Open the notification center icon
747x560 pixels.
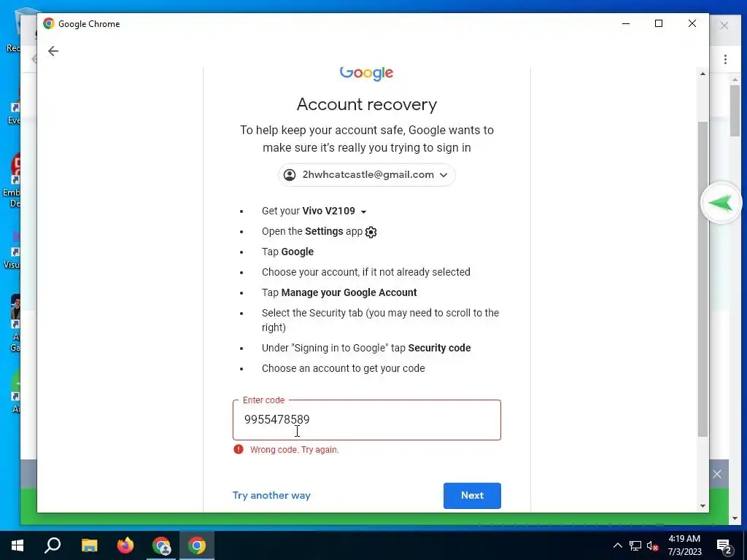[724, 545]
